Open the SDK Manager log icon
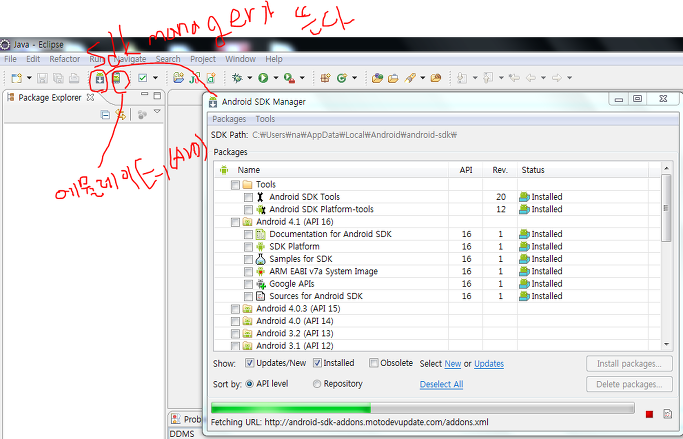The height and width of the screenshot is (439, 683). (x=667, y=414)
